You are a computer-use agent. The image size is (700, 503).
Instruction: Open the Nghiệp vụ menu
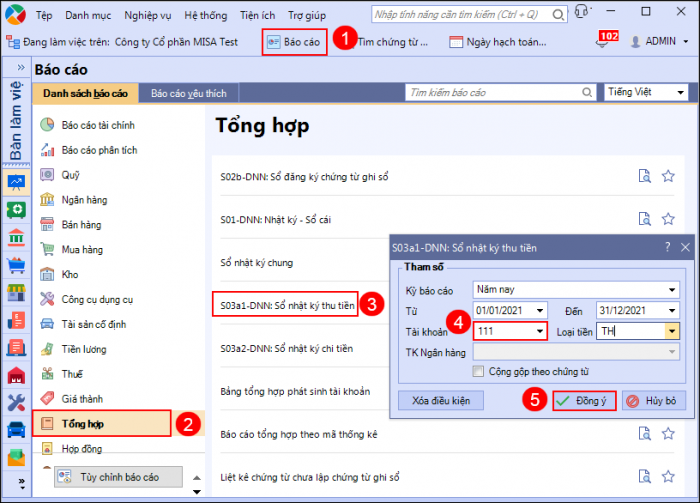click(146, 16)
